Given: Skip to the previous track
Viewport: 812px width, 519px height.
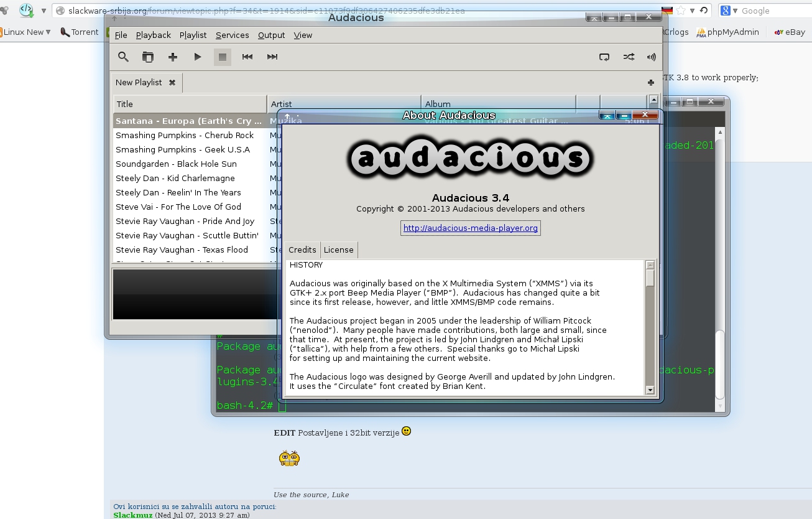Looking at the screenshot, I should click(x=247, y=57).
